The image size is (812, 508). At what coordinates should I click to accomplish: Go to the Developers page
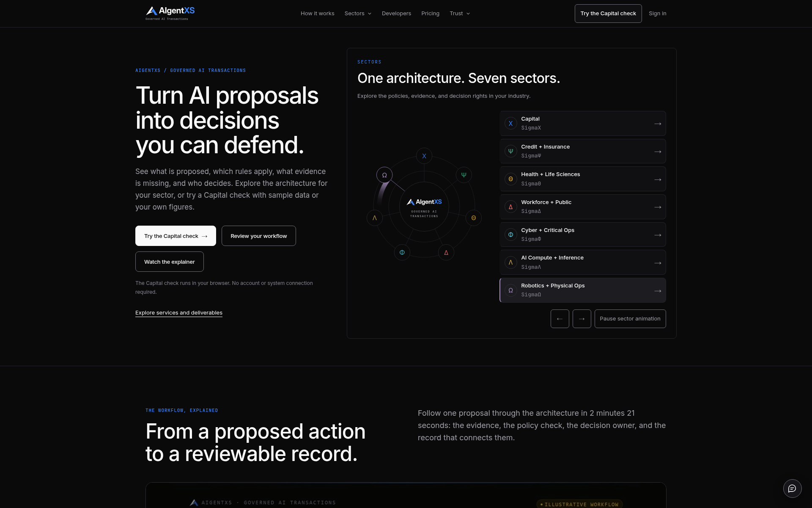pyautogui.click(x=396, y=14)
